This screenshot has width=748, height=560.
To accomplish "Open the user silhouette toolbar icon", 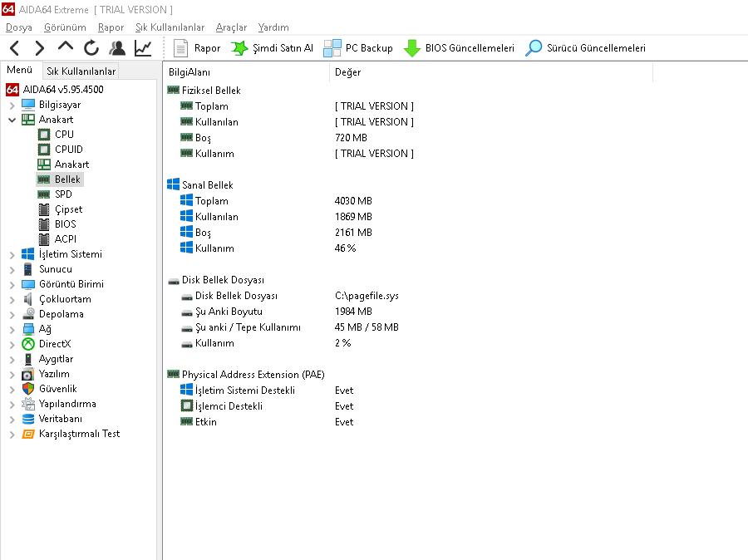I will coord(117,48).
